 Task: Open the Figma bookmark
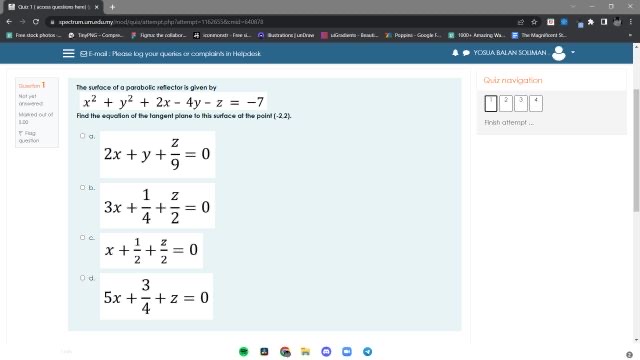tap(158, 36)
